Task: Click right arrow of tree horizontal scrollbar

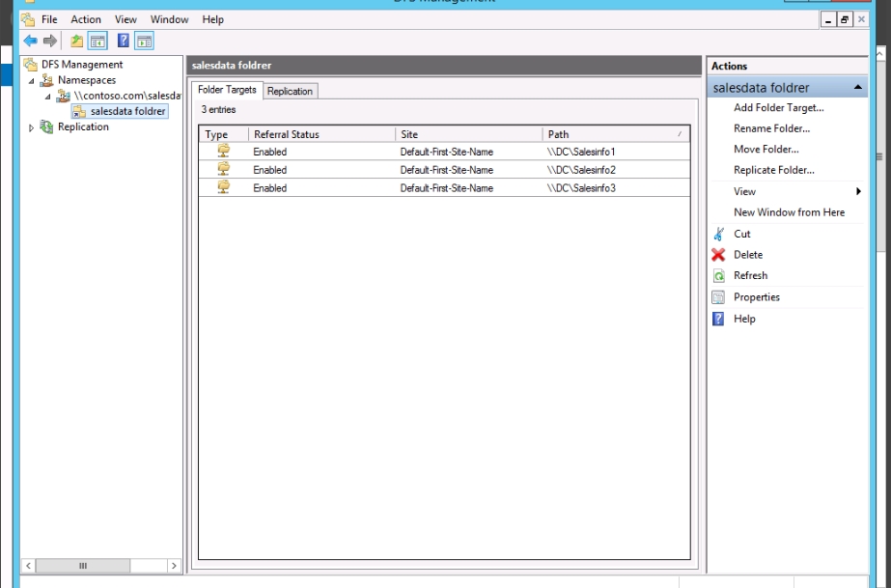Action: (x=174, y=566)
